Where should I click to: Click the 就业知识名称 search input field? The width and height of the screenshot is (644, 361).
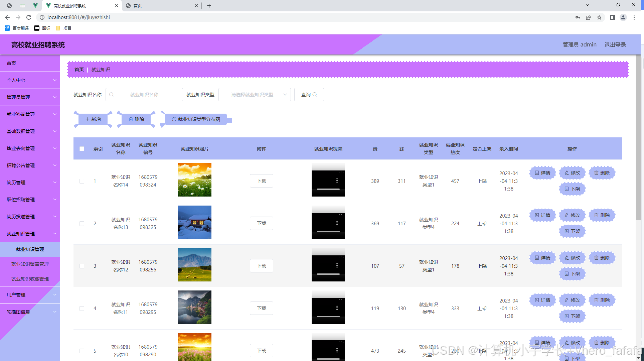[x=144, y=95]
